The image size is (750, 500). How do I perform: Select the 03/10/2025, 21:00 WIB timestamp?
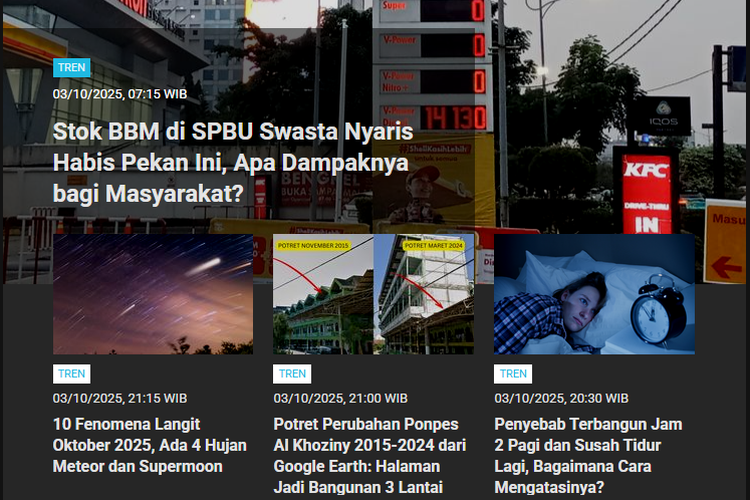[341, 398]
